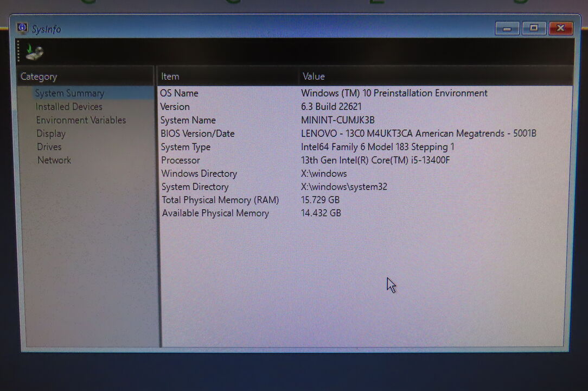This screenshot has height=391, width=588.
Task: Open the Network category
Action: coord(54,160)
